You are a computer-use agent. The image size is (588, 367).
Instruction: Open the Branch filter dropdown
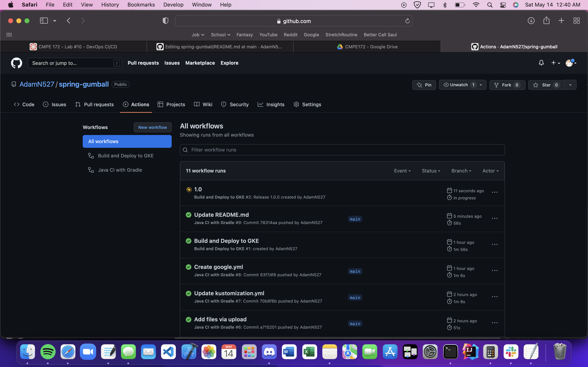461,171
